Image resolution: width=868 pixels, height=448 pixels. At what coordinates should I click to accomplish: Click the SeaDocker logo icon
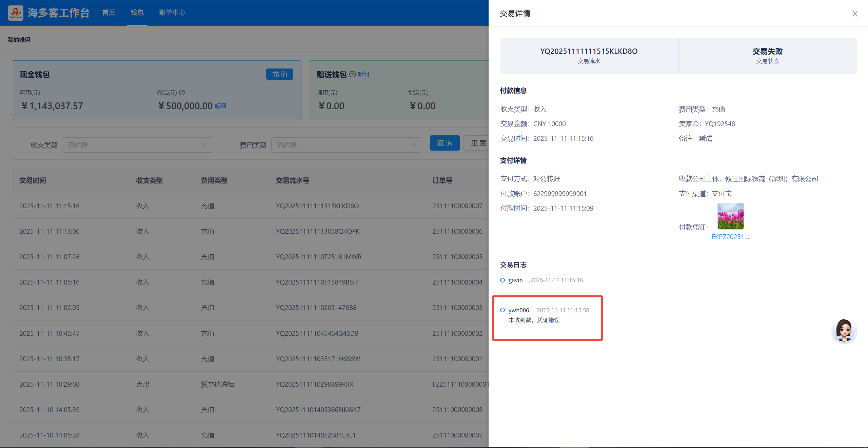tap(16, 13)
